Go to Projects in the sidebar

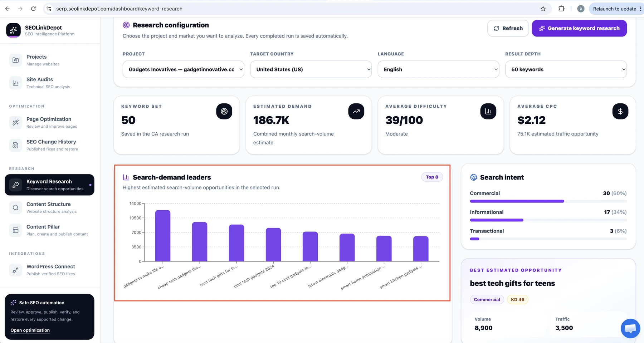pos(50,60)
